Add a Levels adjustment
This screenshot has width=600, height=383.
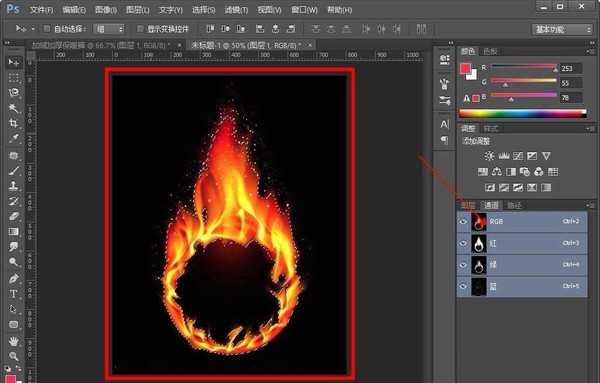click(x=504, y=156)
